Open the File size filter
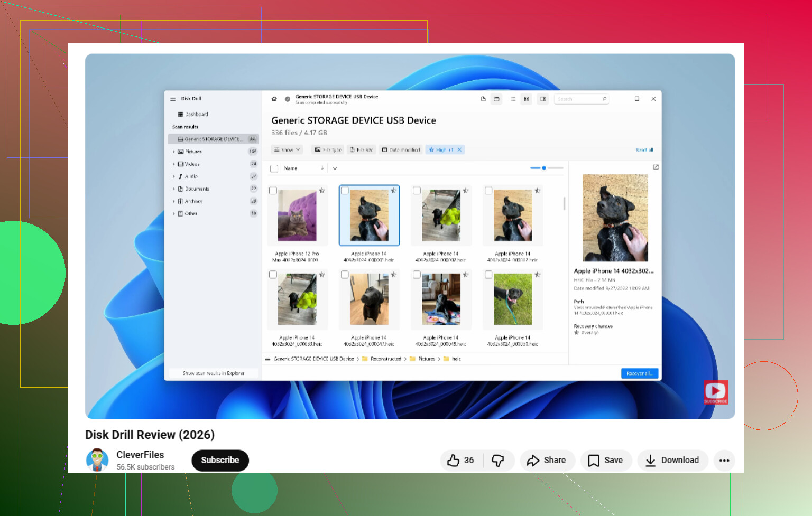Image resolution: width=812 pixels, height=516 pixels. point(362,150)
